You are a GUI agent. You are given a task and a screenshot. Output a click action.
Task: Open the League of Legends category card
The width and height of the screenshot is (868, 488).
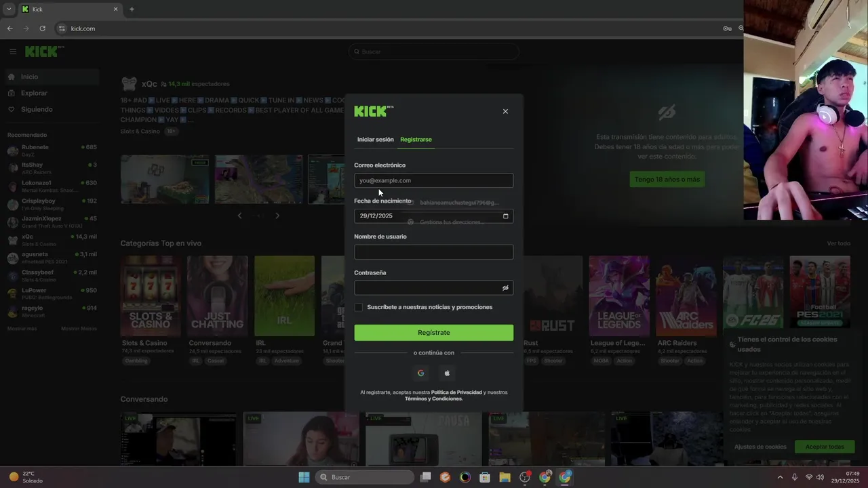coord(618,296)
